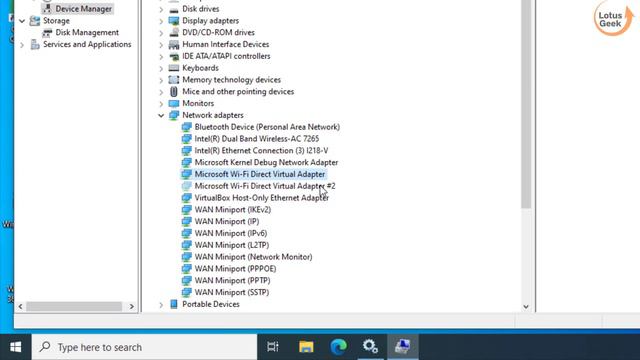640x360 pixels.
Task: Select Intel(R) Dual Band Wireless-AC 7265
Action: pyautogui.click(x=257, y=139)
